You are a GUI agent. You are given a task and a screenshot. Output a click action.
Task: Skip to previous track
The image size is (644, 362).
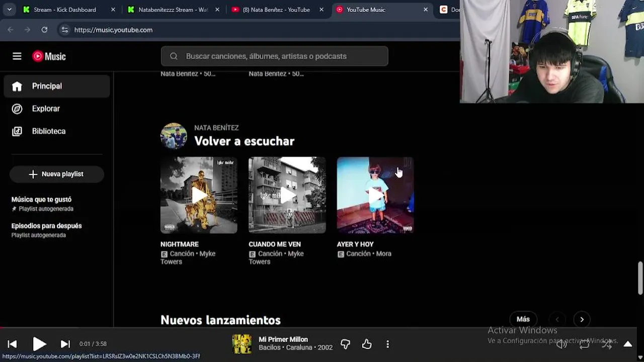point(13,344)
